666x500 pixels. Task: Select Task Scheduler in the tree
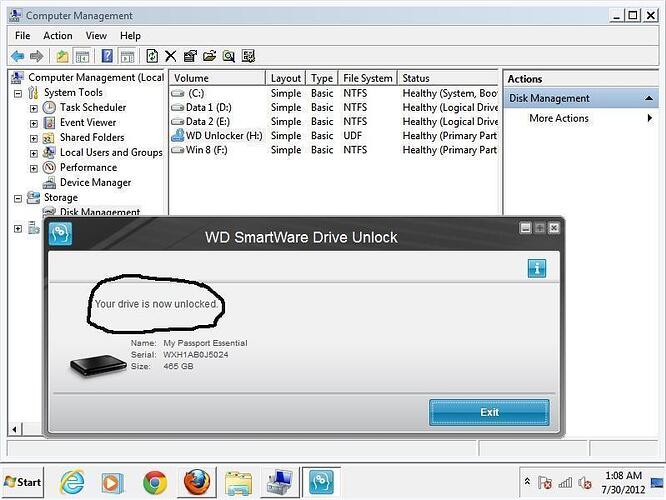93,107
